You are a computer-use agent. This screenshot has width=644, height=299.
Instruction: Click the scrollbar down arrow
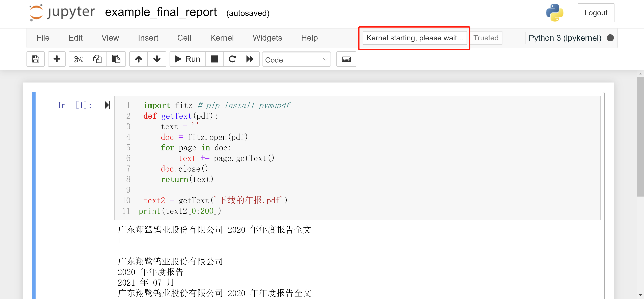pos(640,295)
